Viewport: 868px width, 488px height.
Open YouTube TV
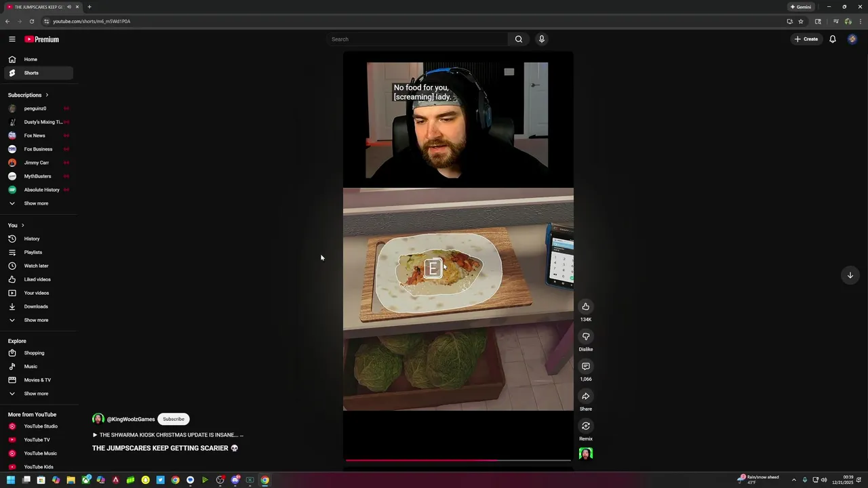(x=39, y=440)
